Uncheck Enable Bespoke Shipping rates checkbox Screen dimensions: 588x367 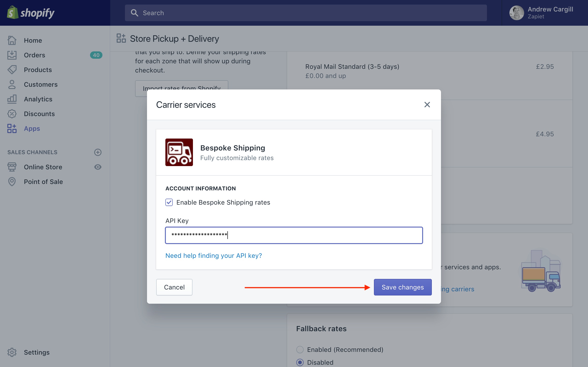[x=169, y=202]
